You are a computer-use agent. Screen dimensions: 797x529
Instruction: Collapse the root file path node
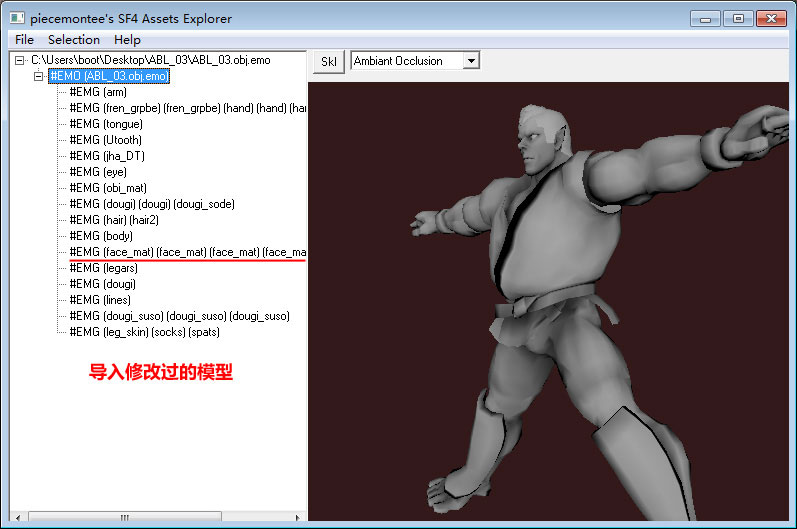click(x=20, y=60)
